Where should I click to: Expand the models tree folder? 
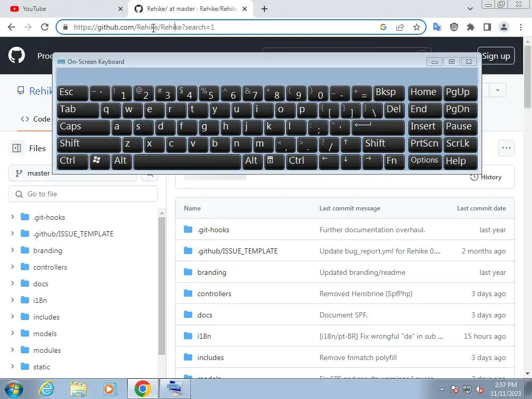12,333
